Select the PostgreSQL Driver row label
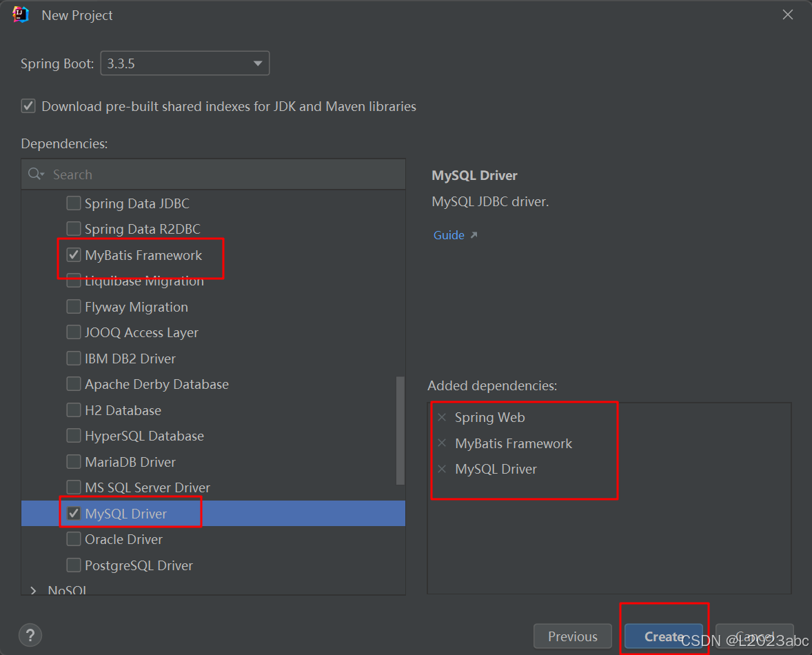This screenshot has height=655, width=812. coord(139,565)
